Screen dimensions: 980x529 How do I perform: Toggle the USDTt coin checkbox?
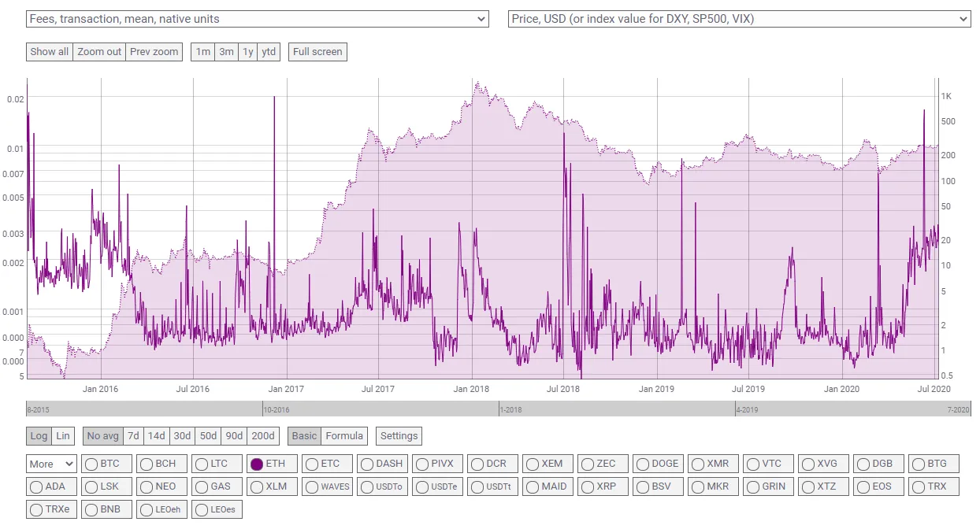[x=492, y=486]
